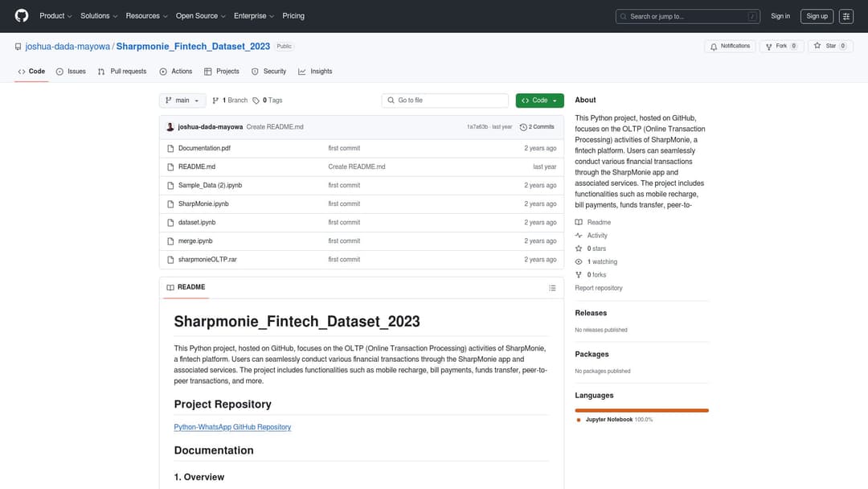Expand the Open Source menu
This screenshot has width=868, height=489.
200,16
